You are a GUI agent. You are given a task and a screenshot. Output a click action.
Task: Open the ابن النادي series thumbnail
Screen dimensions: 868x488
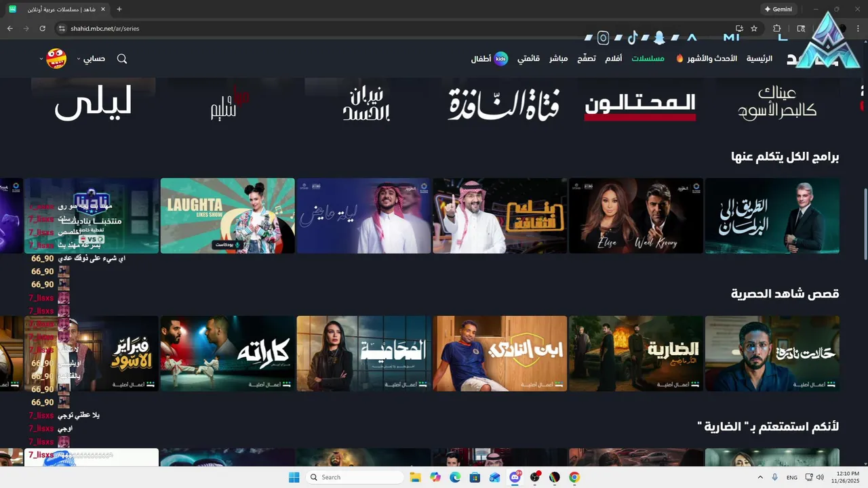point(500,353)
